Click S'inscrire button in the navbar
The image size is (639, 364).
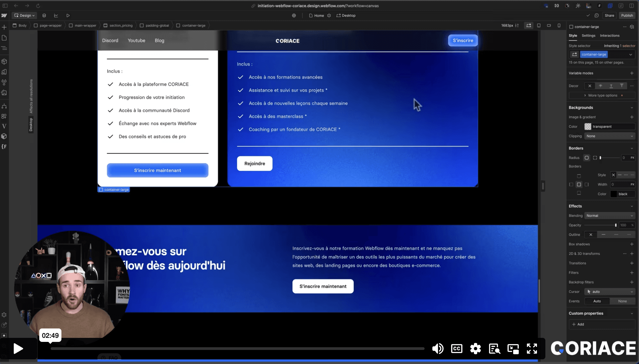click(x=463, y=41)
